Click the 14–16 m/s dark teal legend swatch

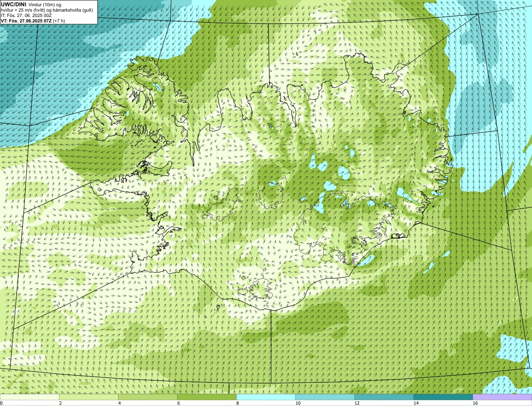(x=443, y=397)
